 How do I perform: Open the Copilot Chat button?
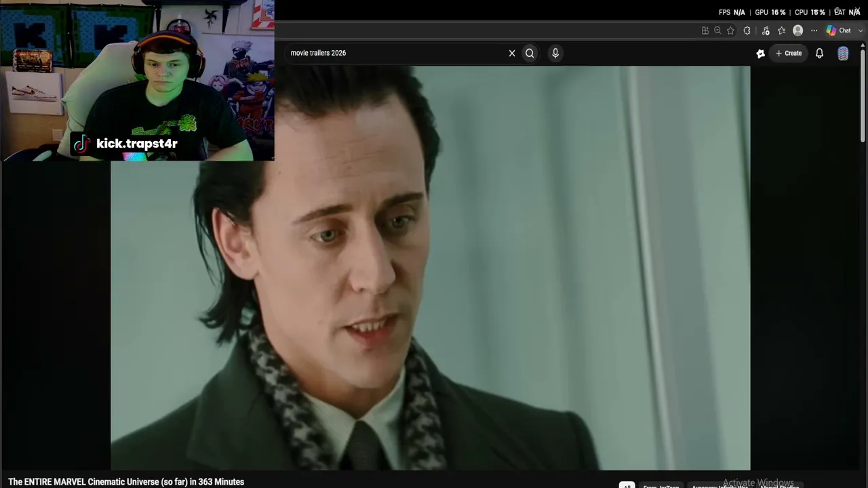(x=839, y=30)
